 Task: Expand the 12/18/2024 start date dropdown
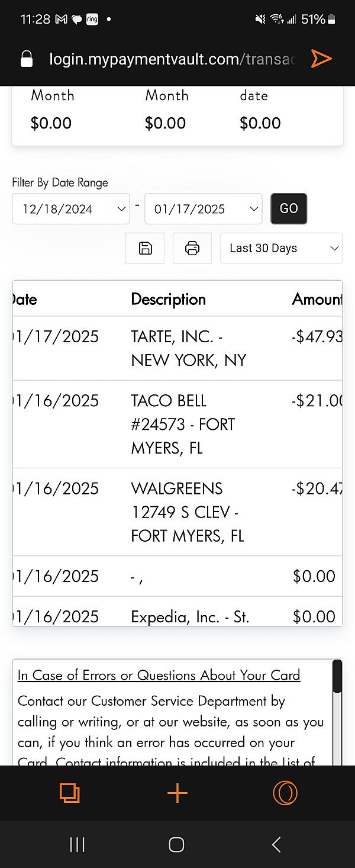tap(71, 209)
